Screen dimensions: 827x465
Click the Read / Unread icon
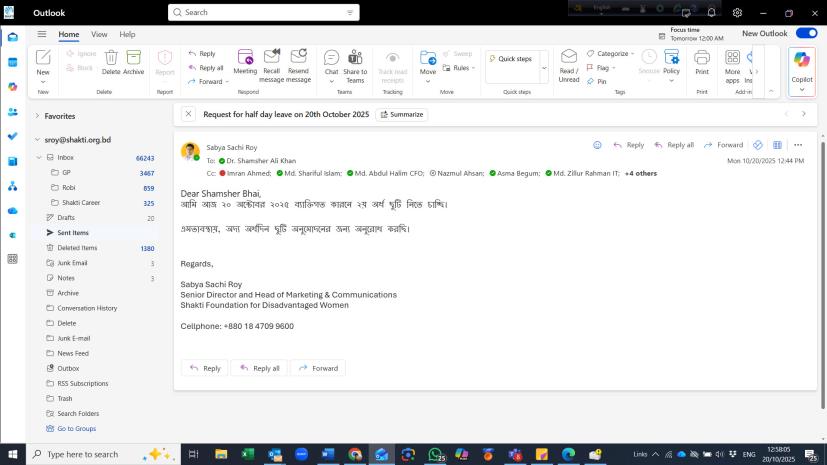568,58
